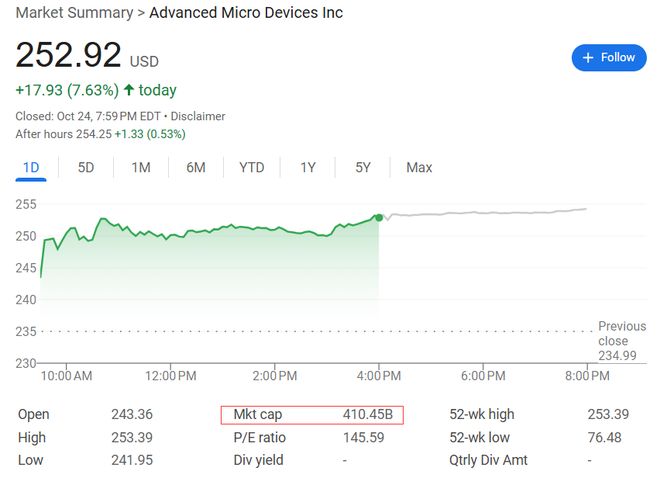The height and width of the screenshot is (485, 660).
Task: Click the plus icon in Follow button
Action: click(x=588, y=58)
